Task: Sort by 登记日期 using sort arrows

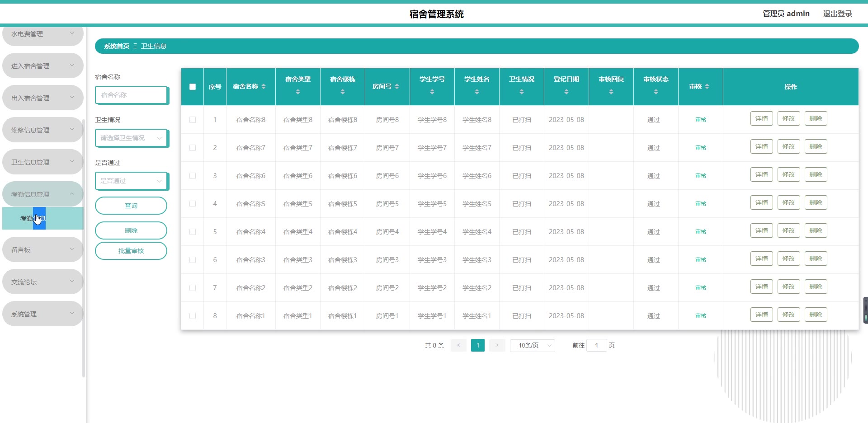Action: tap(566, 92)
